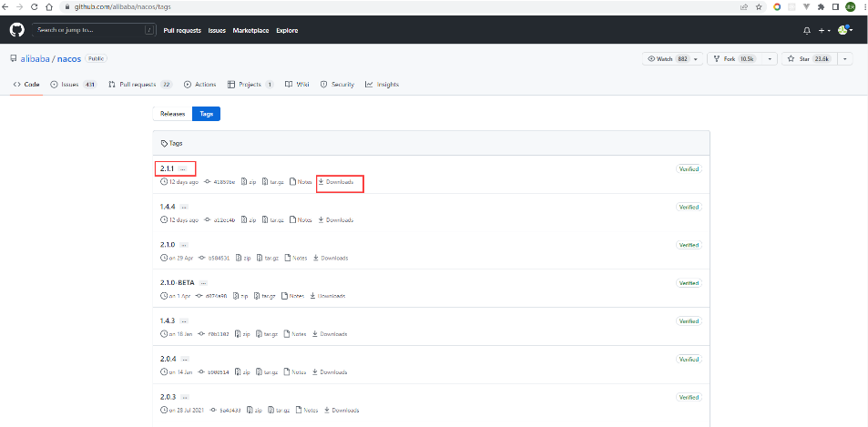Open the Wiki tab
This screenshot has height=427, width=868.
(x=297, y=85)
